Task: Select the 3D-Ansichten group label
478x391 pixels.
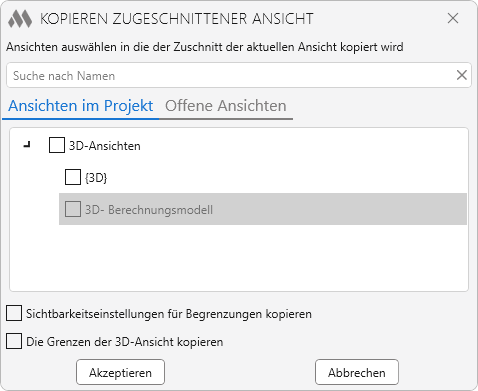Action: tap(105, 146)
